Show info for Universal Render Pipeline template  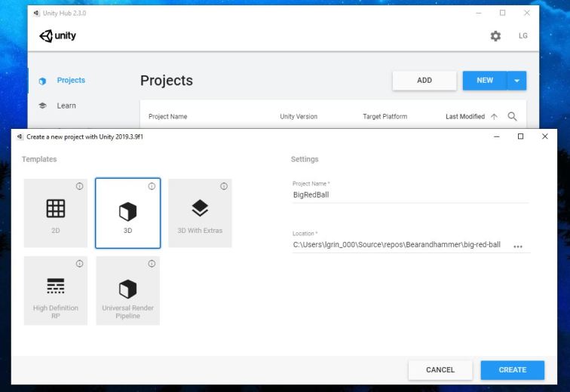pyautogui.click(x=152, y=264)
